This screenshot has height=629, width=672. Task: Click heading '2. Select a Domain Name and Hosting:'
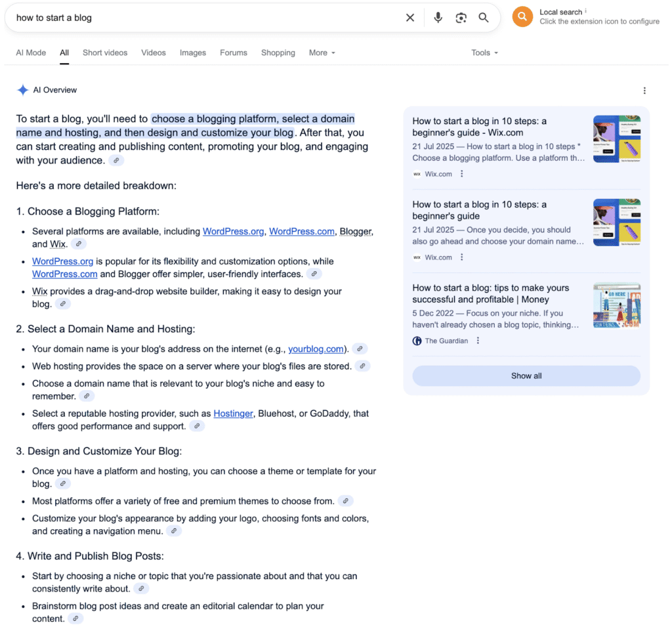106,329
